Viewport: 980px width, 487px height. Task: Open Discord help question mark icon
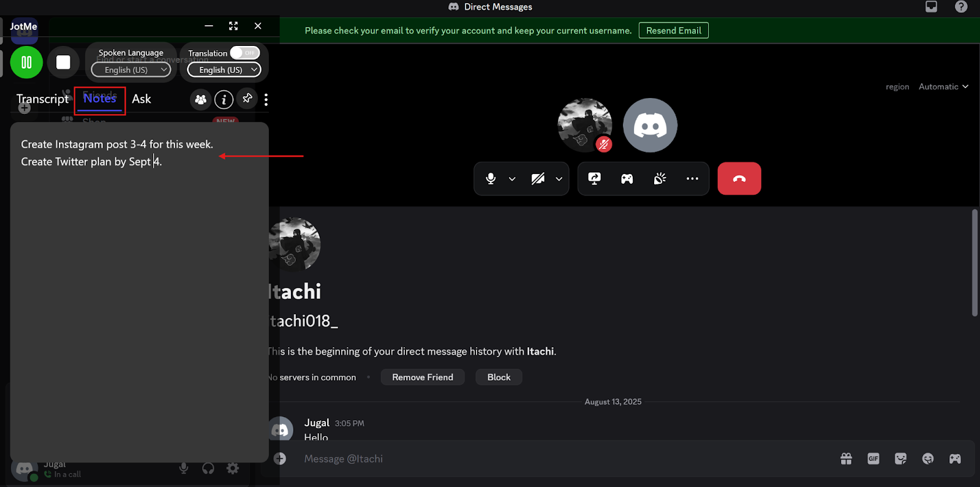tap(961, 7)
